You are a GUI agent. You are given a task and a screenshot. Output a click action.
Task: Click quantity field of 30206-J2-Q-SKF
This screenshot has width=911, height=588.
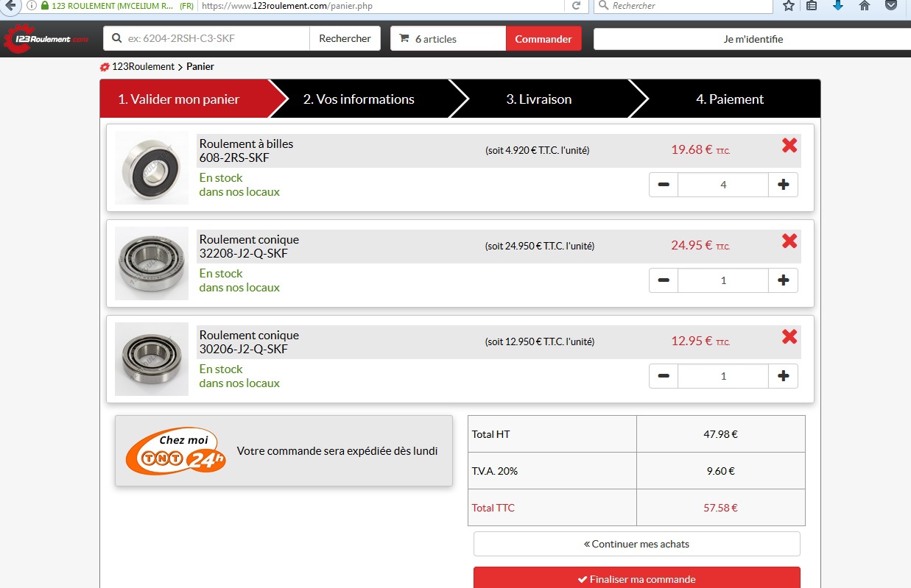click(x=723, y=376)
